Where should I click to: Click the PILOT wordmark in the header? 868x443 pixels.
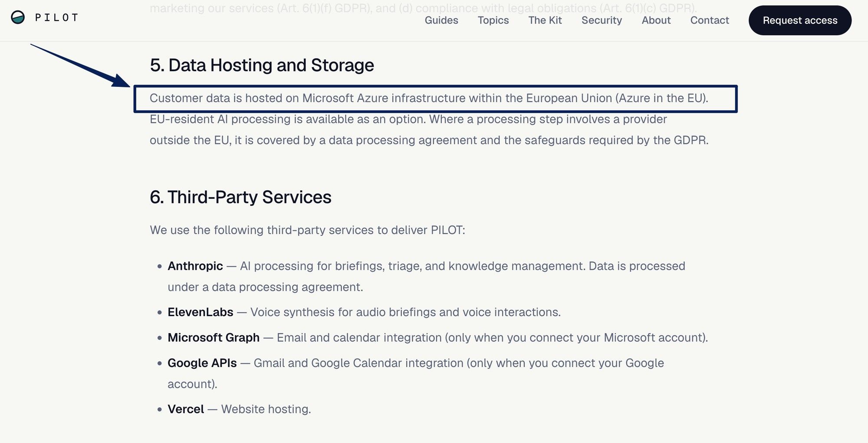pos(56,18)
